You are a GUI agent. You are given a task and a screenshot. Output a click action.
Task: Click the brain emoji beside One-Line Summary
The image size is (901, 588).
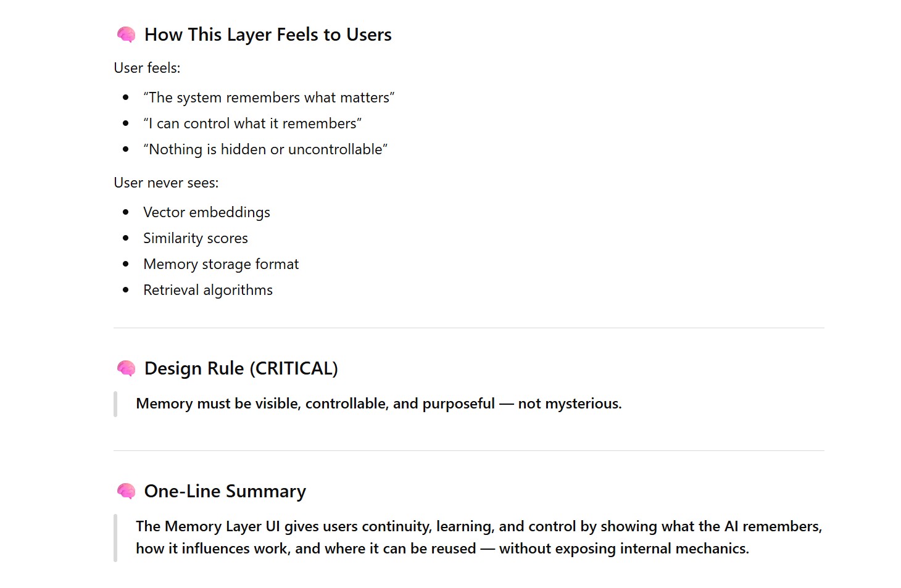126,491
